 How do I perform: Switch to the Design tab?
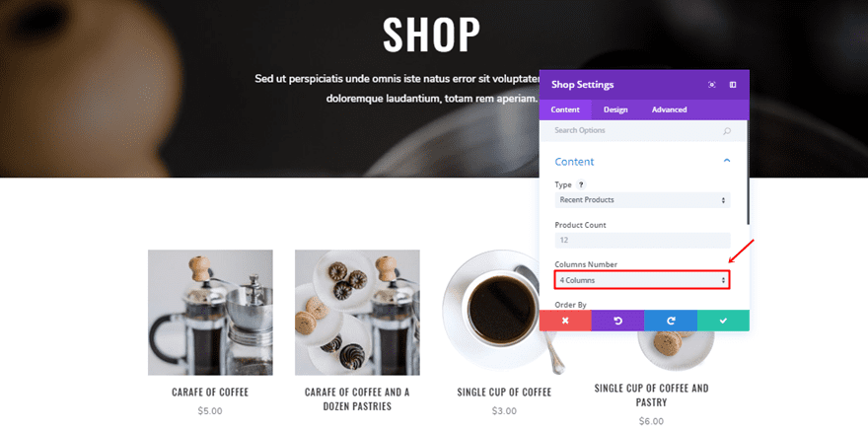615,109
